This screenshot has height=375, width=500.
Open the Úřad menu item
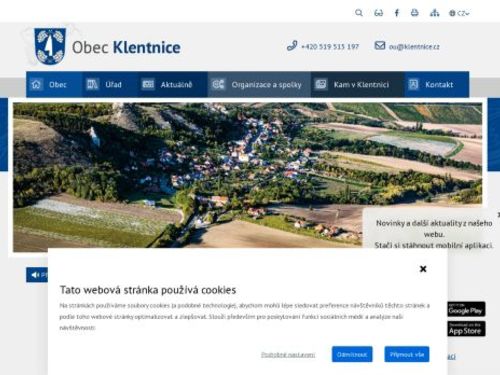point(110,84)
